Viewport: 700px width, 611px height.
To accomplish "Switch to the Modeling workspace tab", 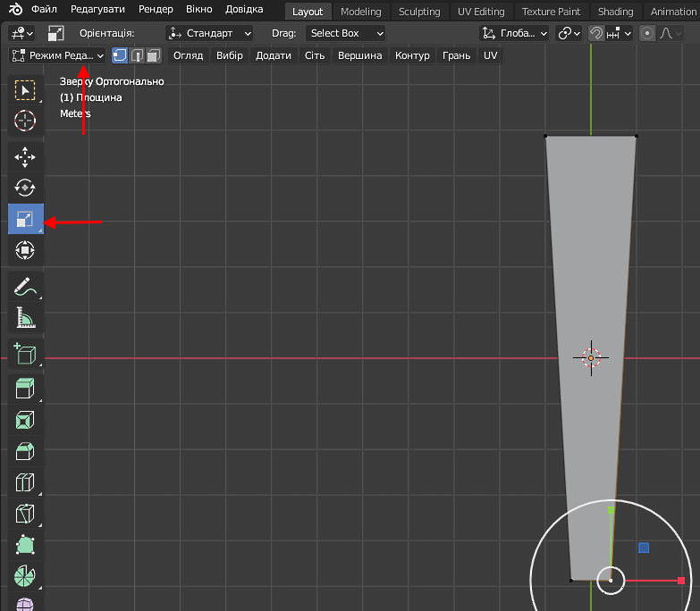I will [360, 12].
